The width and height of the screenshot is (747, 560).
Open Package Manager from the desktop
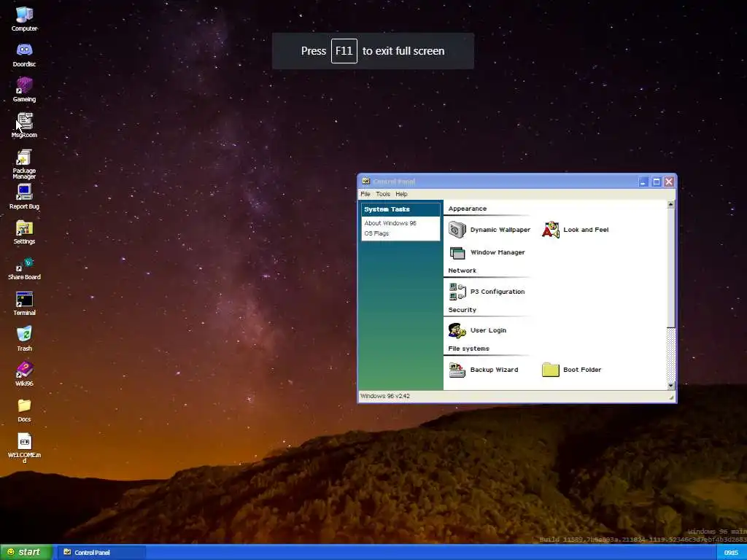coord(24,164)
